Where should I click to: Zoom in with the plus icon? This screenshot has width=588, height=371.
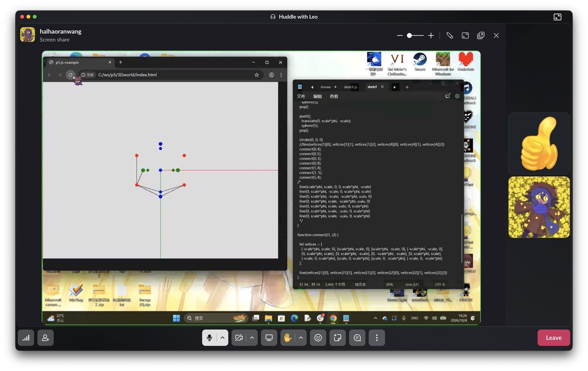pyautogui.click(x=431, y=35)
